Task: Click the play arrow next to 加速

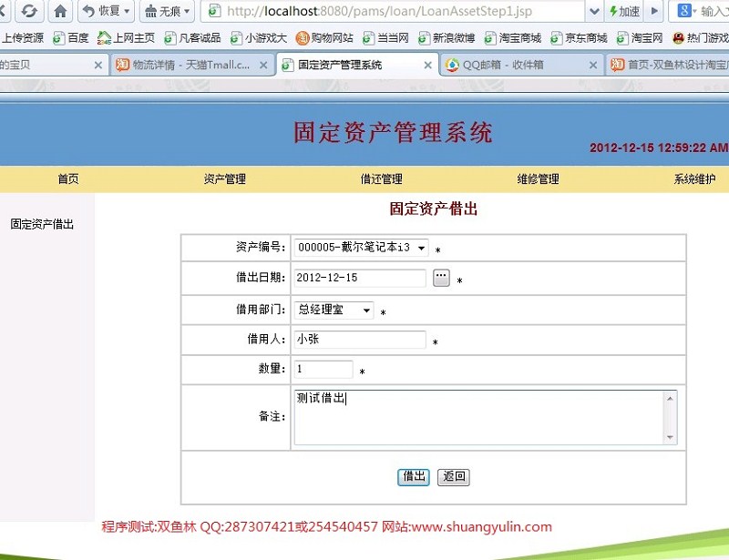Action: [654, 11]
